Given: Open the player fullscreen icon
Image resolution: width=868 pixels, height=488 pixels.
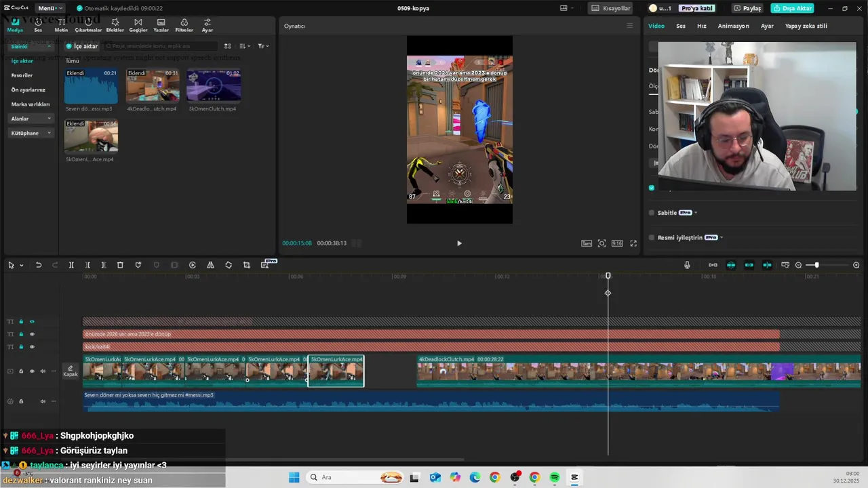Looking at the screenshot, I should coord(633,243).
